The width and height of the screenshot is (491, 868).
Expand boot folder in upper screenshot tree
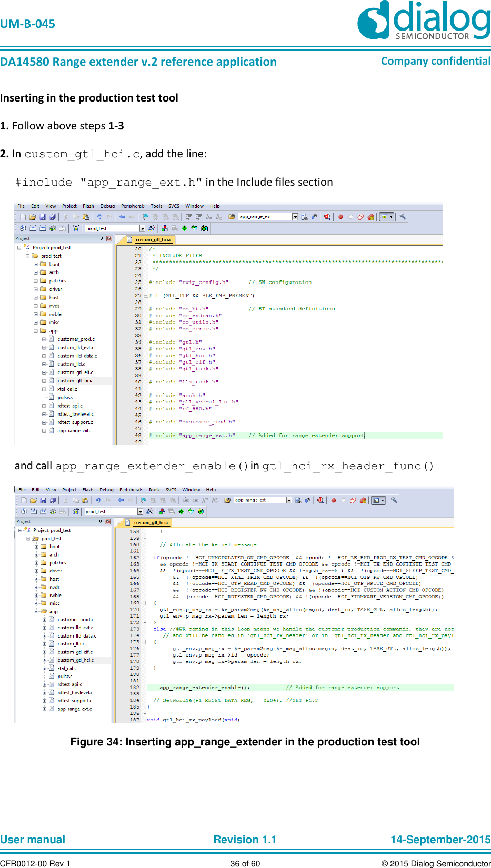click(36, 265)
